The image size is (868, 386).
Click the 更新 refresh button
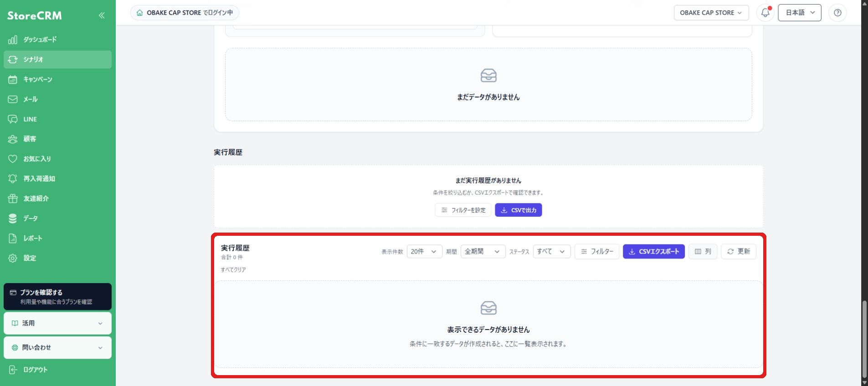[739, 251]
